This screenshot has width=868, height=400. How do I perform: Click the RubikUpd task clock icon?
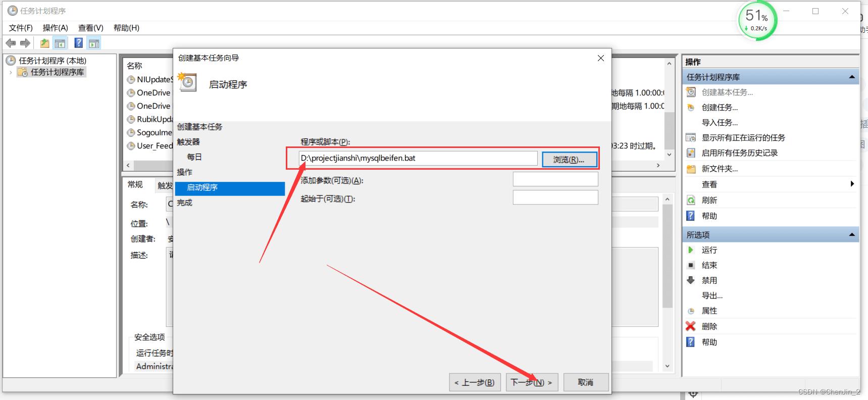(x=131, y=119)
